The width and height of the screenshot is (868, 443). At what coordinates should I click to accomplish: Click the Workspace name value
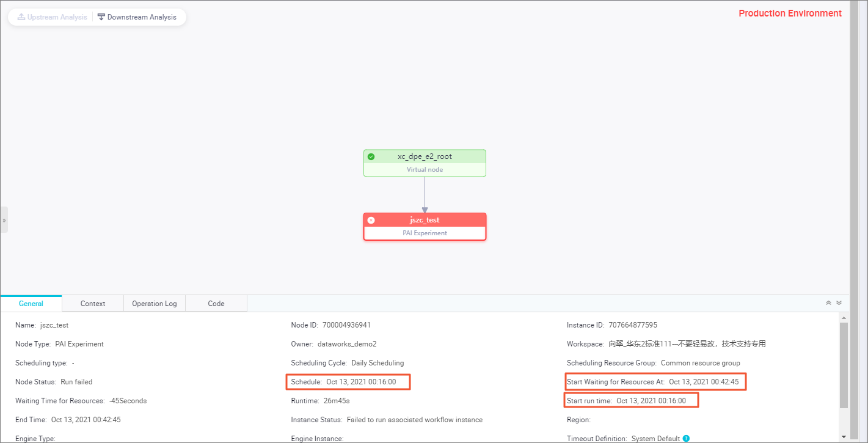tap(687, 344)
